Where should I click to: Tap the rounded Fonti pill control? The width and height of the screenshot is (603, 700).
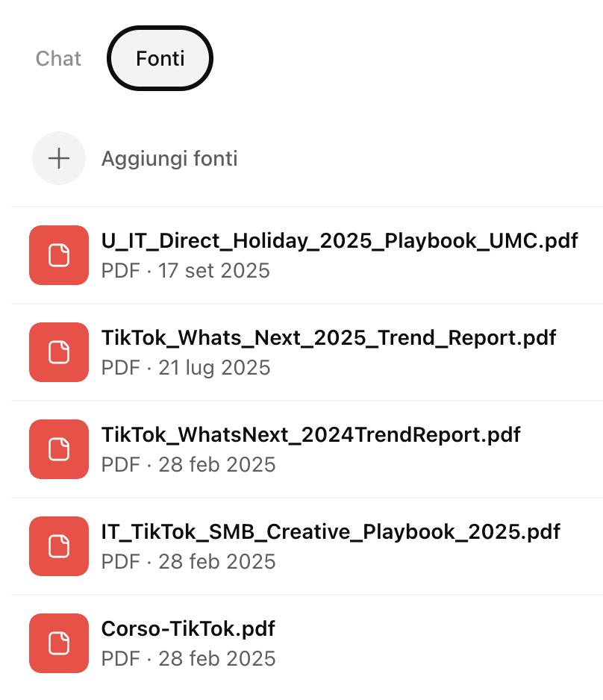click(x=160, y=58)
